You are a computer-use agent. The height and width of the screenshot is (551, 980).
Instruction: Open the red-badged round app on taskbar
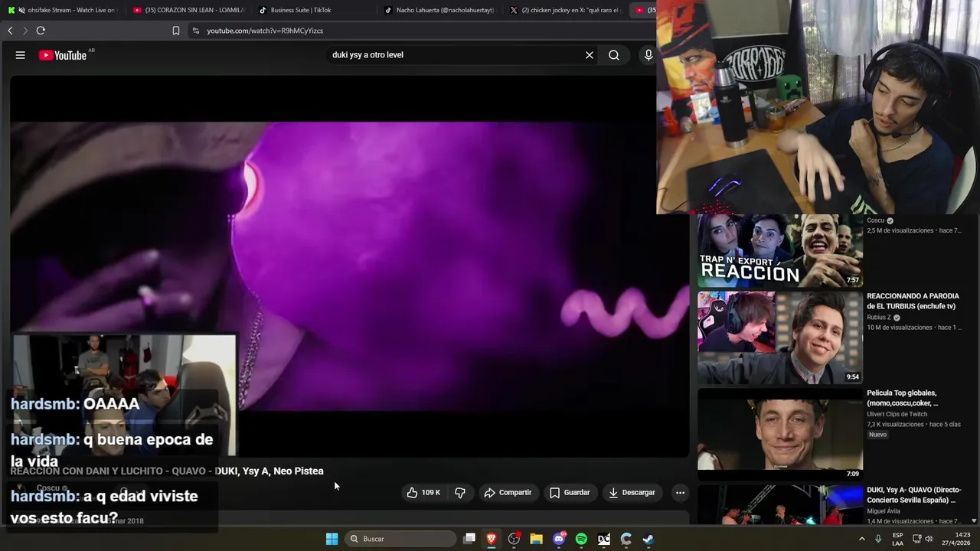(514, 539)
